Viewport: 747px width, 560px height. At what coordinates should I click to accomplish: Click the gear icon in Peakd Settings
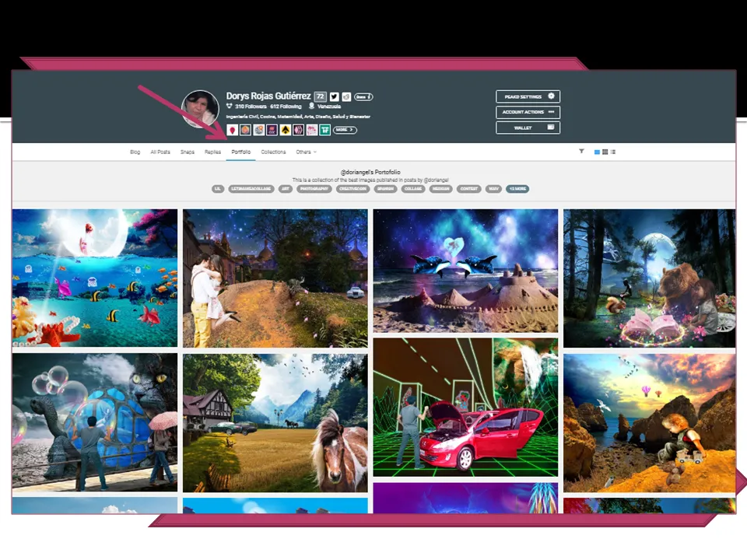(551, 96)
